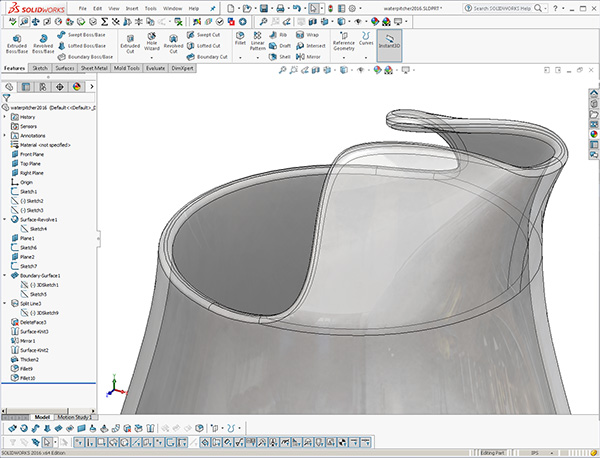Switch to the DimXpert tab
The height and width of the screenshot is (458, 600).
coord(183,68)
